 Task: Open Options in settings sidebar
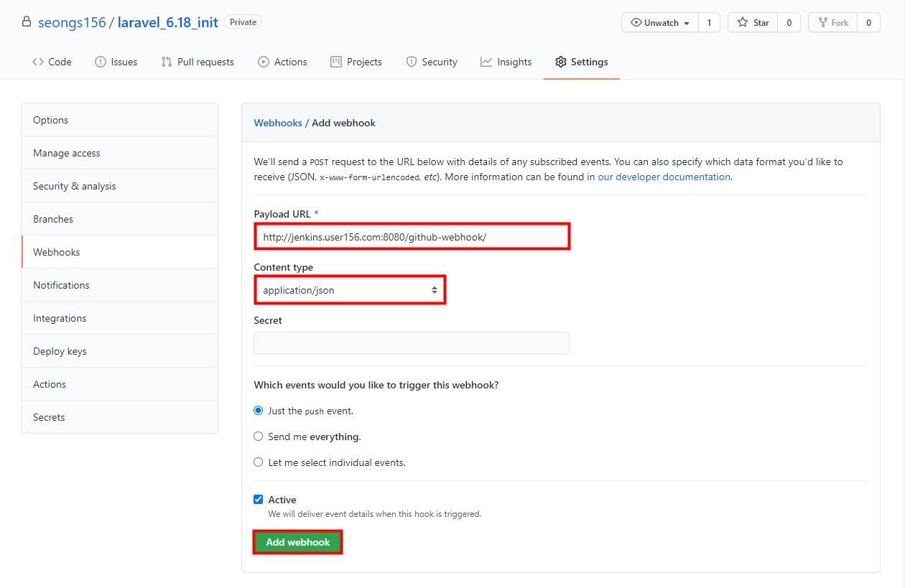[x=120, y=120]
